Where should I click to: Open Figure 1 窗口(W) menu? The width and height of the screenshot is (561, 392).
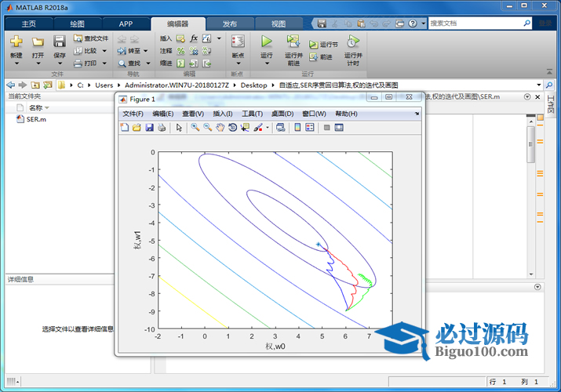click(314, 114)
